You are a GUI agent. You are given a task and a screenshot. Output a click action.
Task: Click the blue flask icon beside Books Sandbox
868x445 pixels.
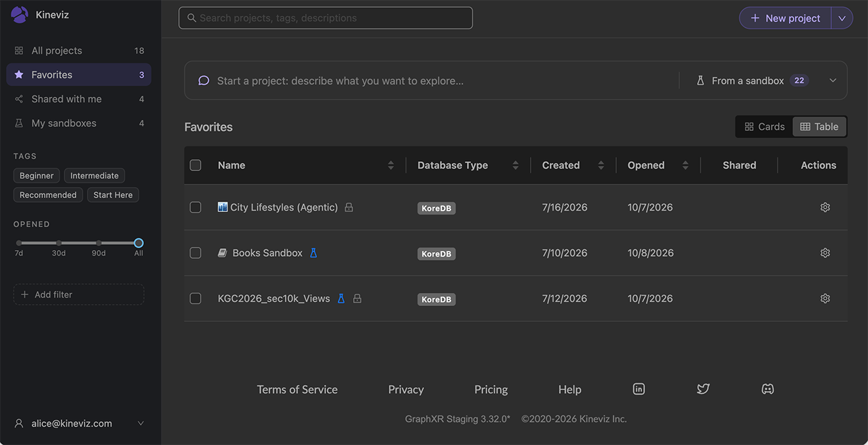314,253
